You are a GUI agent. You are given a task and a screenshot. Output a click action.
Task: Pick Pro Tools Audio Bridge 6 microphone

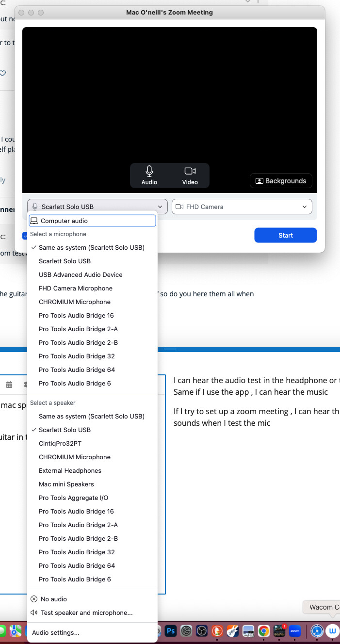pyautogui.click(x=92, y=383)
